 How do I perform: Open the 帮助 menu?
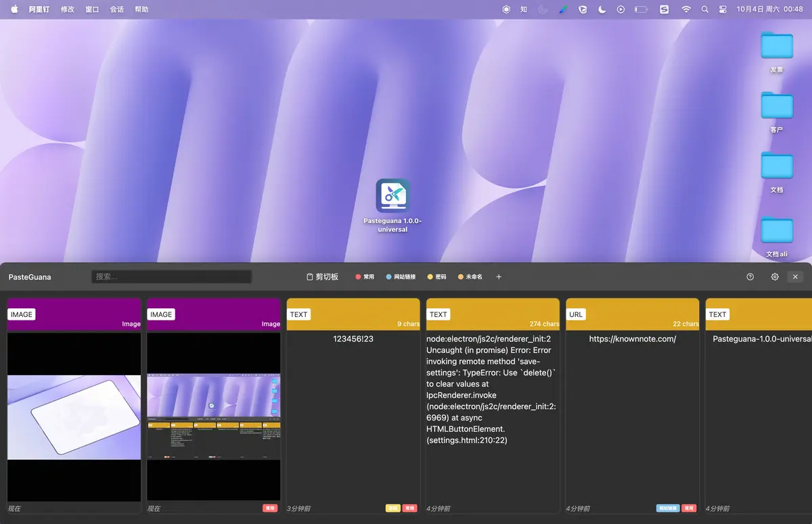(x=141, y=9)
